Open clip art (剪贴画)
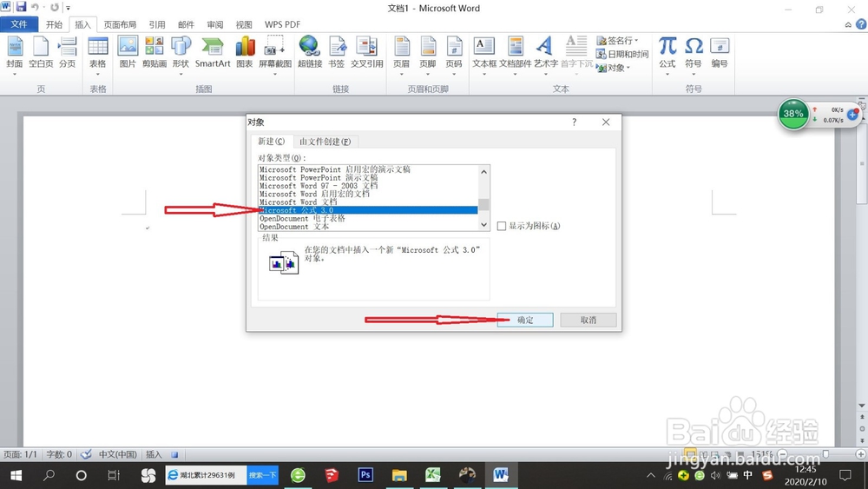Viewport: 868px width, 489px height. pyautogui.click(x=155, y=53)
